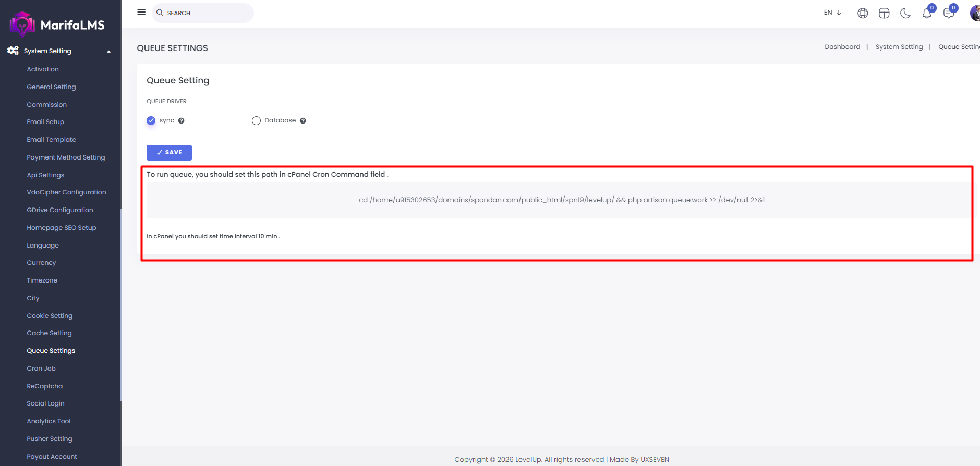Click the hamburger menu icon

click(141, 12)
